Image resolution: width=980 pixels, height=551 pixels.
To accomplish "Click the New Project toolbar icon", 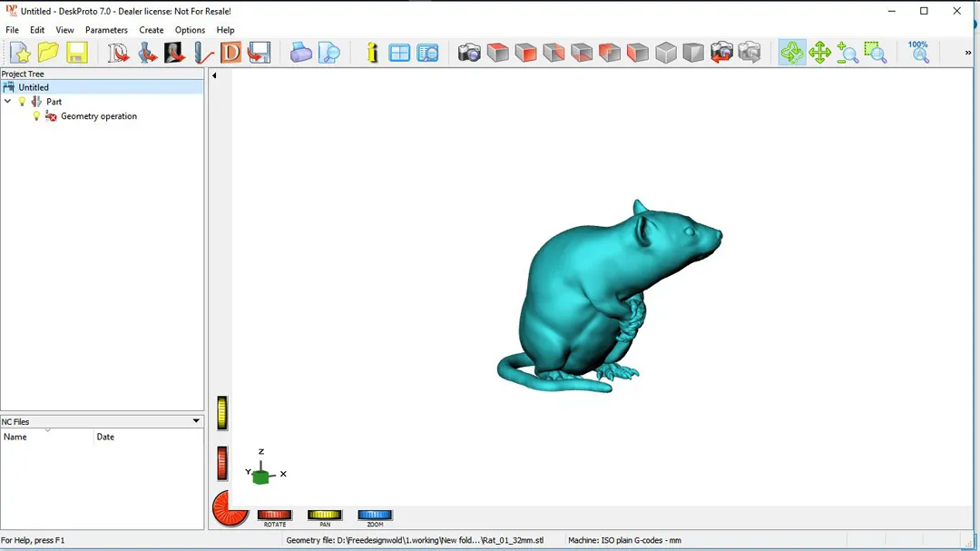I will click(x=20, y=53).
